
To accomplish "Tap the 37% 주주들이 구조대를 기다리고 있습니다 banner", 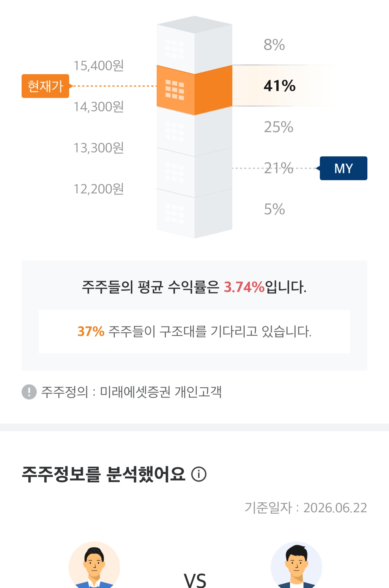I will (x=194, y=332).
